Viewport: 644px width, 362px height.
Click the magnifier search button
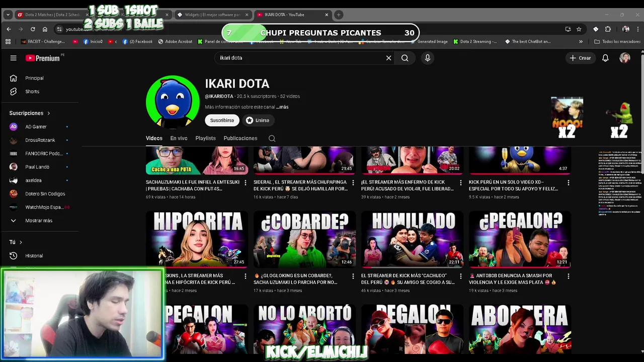point(405,58)
